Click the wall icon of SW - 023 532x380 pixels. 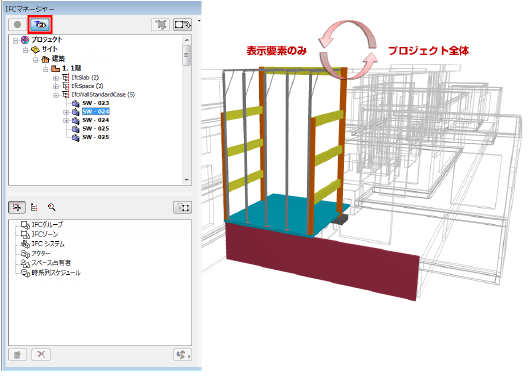click(x=76, y=103)
